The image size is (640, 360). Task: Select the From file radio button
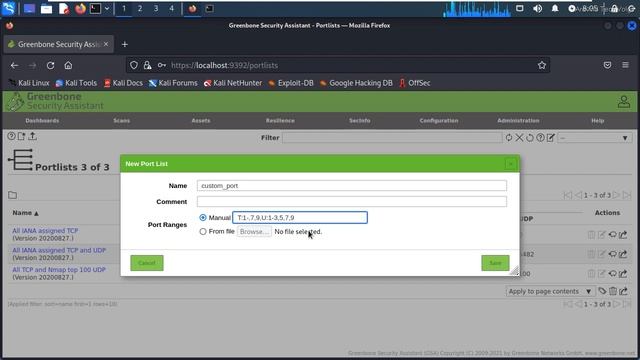pos(203,231)
